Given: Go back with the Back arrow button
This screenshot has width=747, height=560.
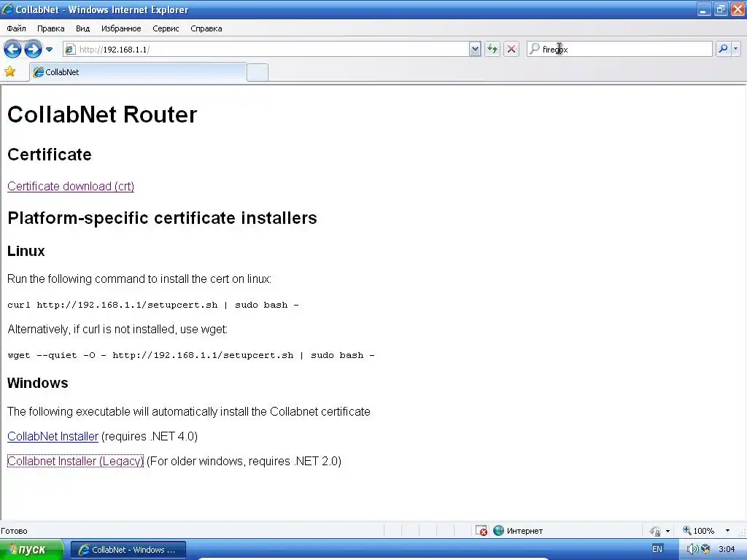Looking at the screenshot, I should pos(12,49).
